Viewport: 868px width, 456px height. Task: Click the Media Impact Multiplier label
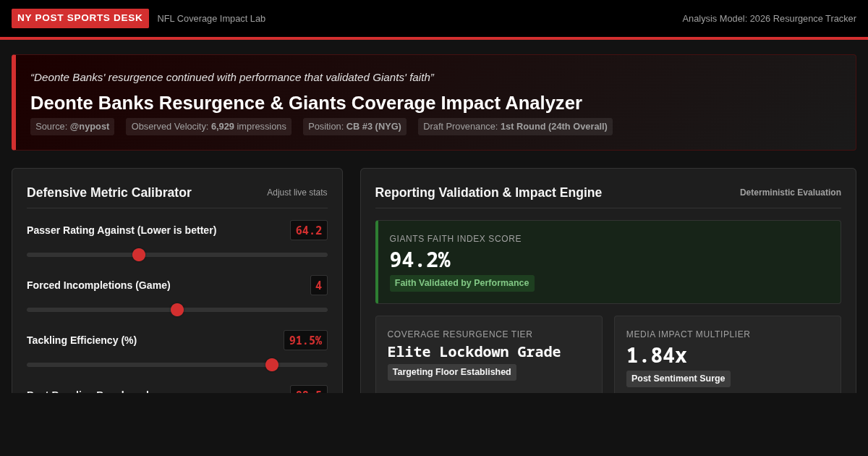tap(689, 334)
